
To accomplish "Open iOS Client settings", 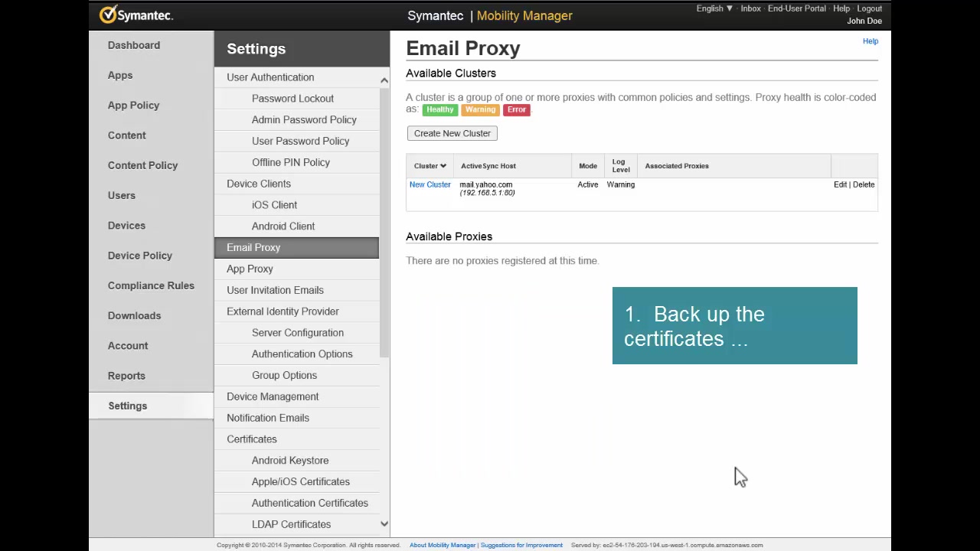I will 274,205.
